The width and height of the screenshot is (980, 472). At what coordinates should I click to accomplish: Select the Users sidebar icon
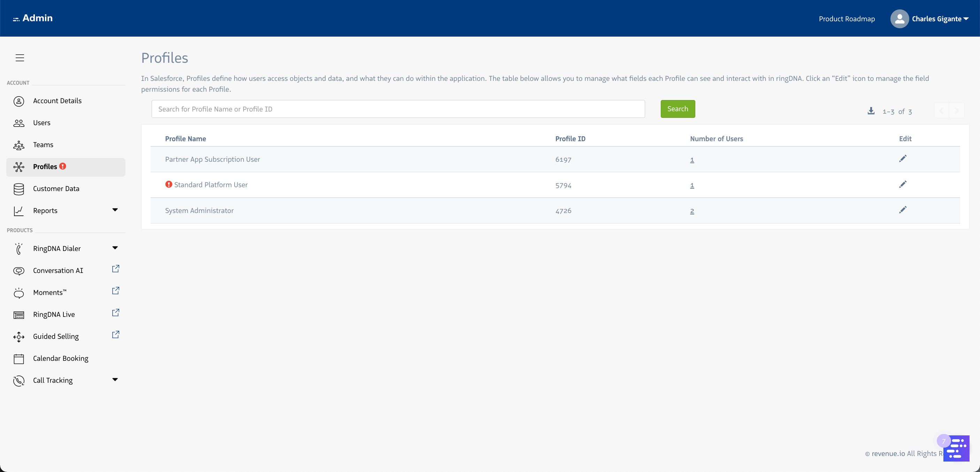[x=19, y=123]
